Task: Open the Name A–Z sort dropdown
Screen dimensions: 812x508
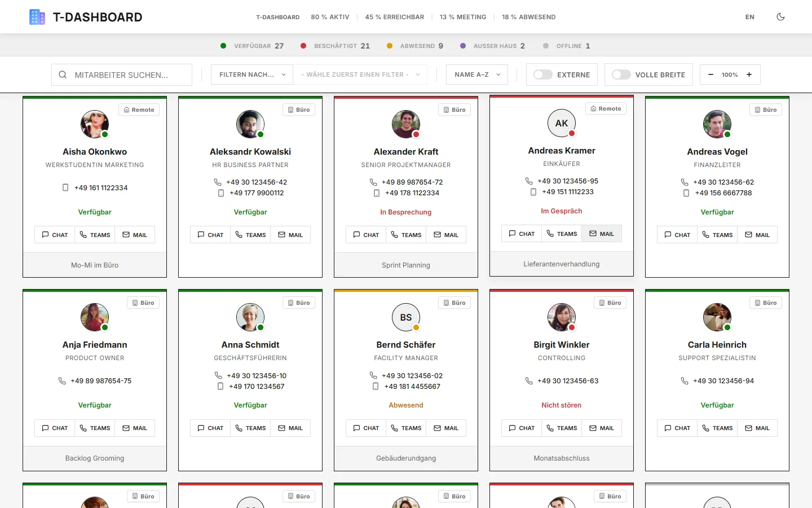Action: [477, 75]
